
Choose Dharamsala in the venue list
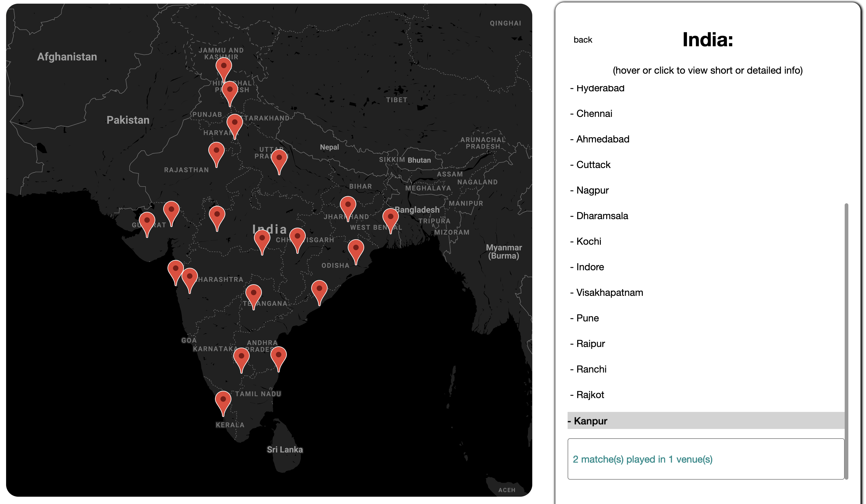(x=602, y=216)
